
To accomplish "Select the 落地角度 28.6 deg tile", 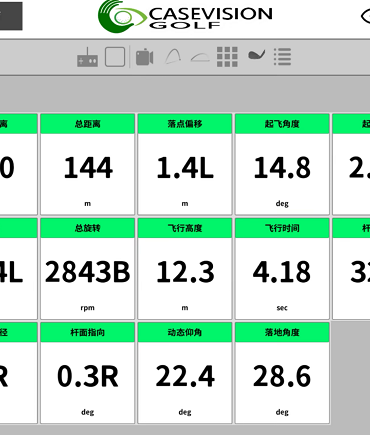I will pos(282,373).
